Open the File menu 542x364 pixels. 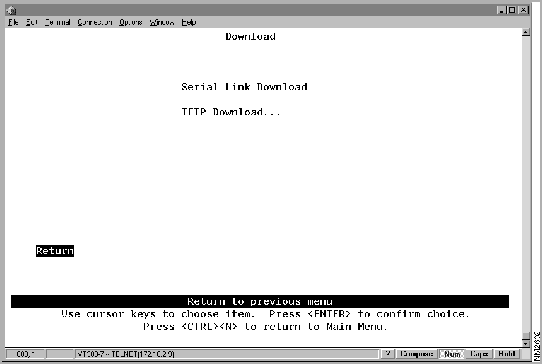coord(13,22)
